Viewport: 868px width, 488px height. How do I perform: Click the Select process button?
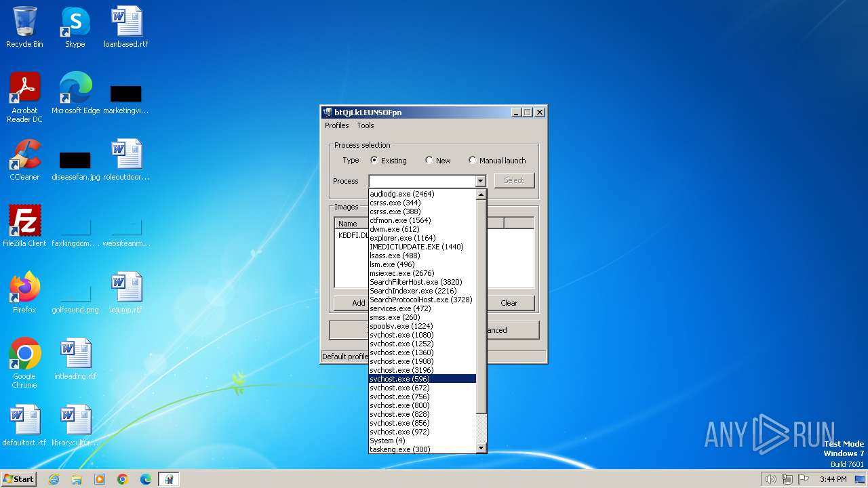[514, 180]
